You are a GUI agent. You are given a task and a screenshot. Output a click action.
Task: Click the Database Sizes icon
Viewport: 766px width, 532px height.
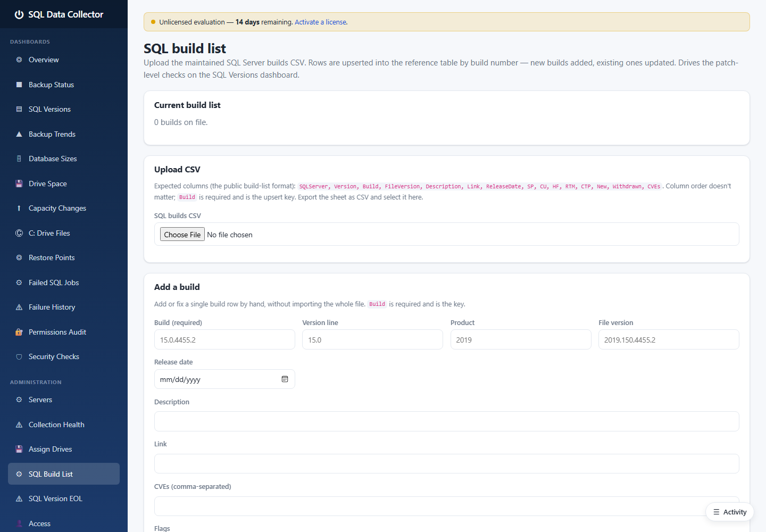click(19, 159)
